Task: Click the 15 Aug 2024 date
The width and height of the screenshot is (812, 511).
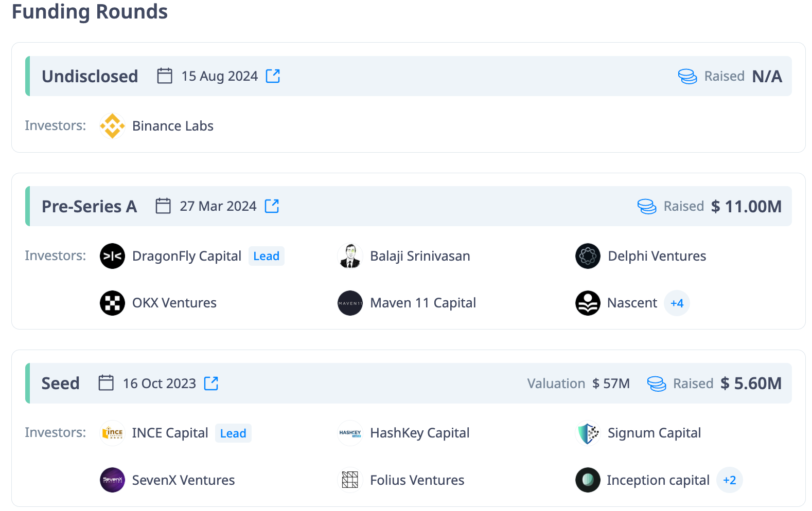Action: point(220,76)
